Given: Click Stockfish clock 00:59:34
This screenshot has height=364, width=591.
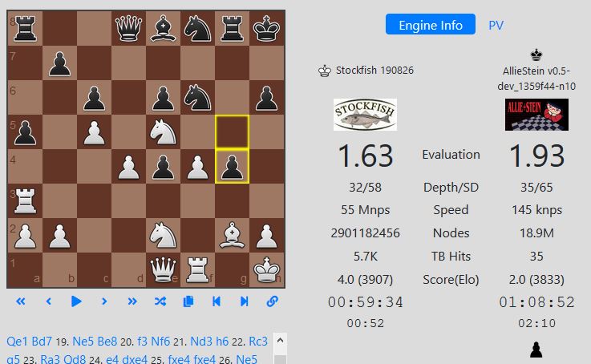Looking at the screenshot, I should tap(365, 302).
